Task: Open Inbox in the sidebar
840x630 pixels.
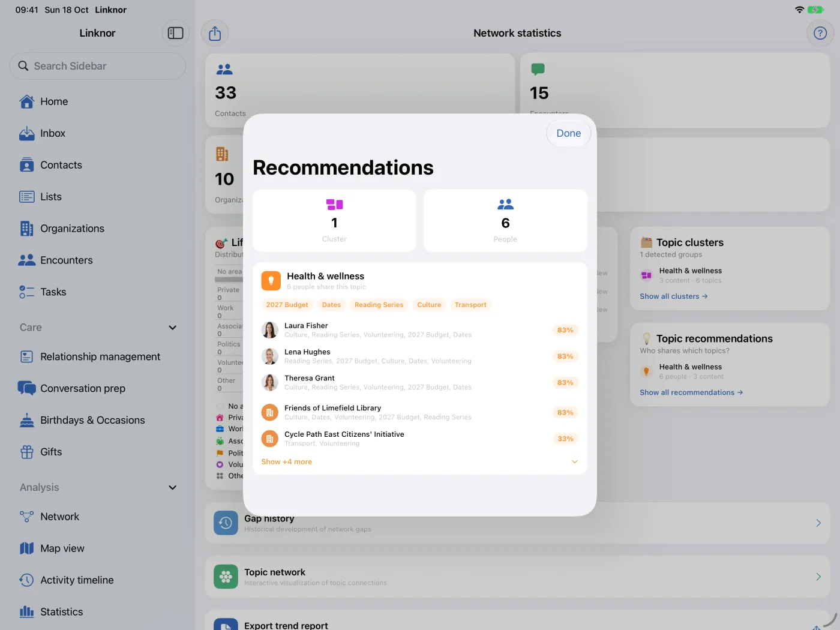Action: (98, 133)
